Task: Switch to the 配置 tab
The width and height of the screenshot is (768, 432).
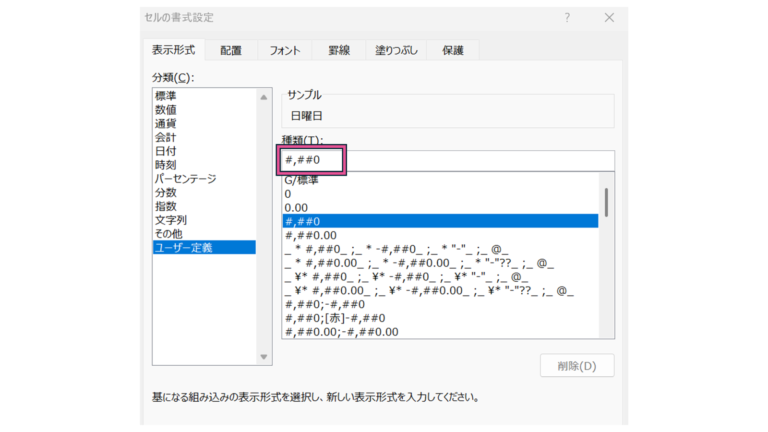Action: point(231,50)
